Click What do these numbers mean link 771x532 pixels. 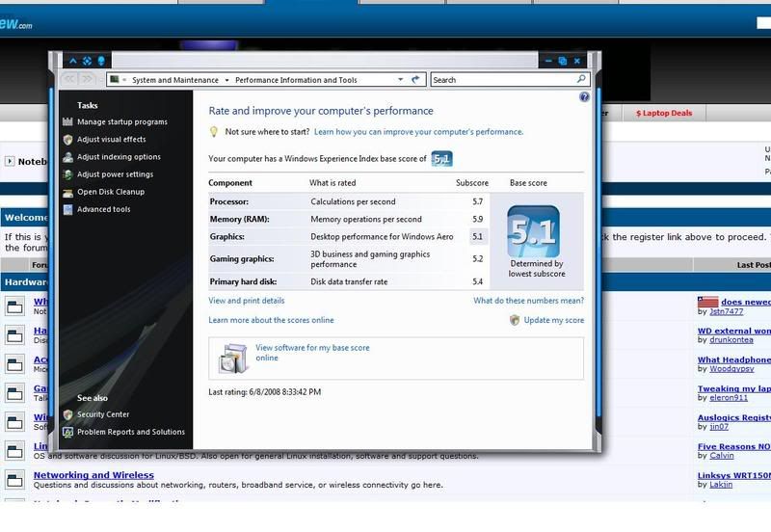(x=528, y=301)
